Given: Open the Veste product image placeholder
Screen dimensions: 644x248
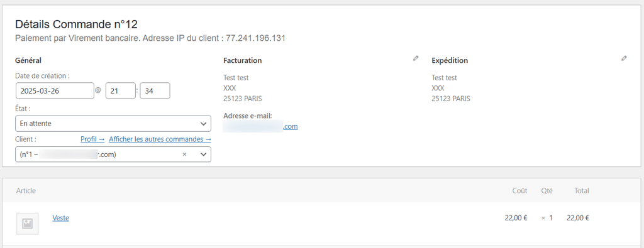Looking at the screenshot, I should (28, 224).
